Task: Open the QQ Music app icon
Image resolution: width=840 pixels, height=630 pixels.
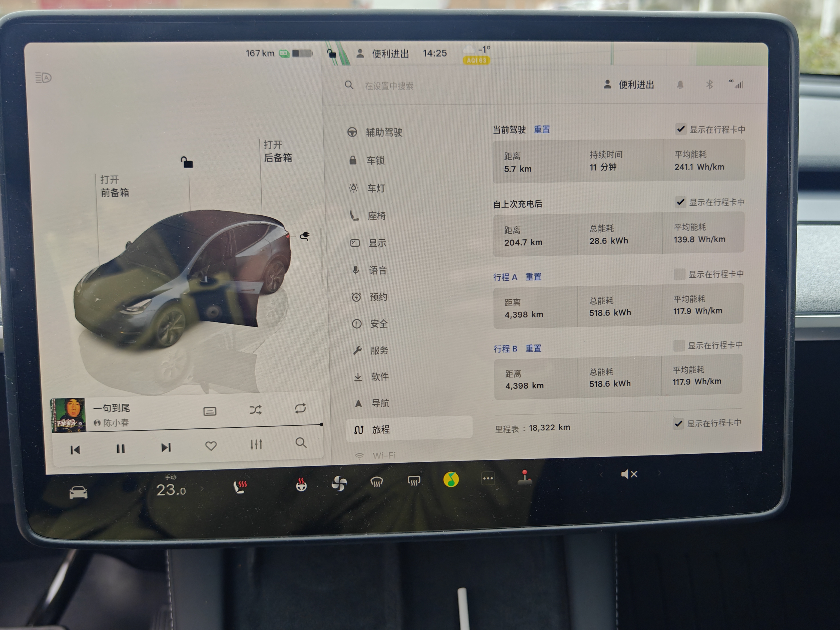Action: click(451, 479)
